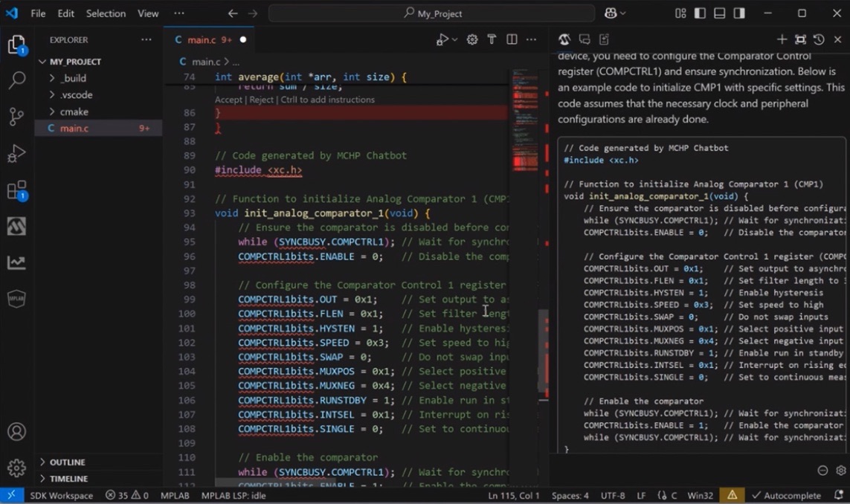Open the Extensions view

16,190
